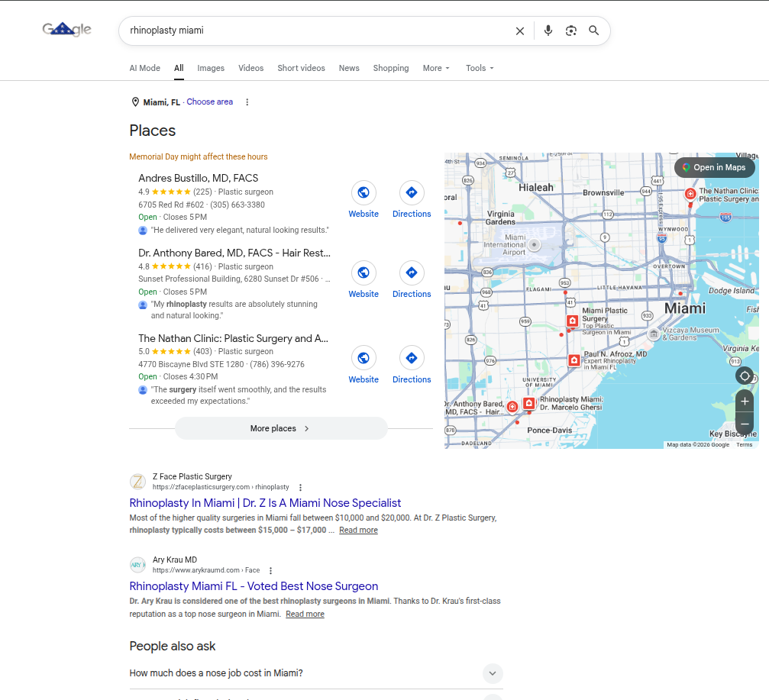Open Website icon for Dr. Anthony Bared
This screenshot has width=769, height=700.
click(x=363, y=273)
